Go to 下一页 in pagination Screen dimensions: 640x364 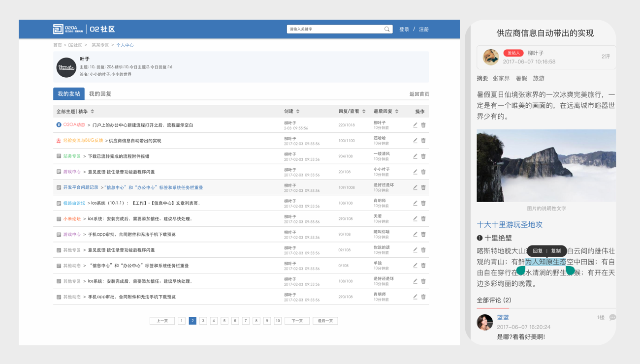point(297,321)
